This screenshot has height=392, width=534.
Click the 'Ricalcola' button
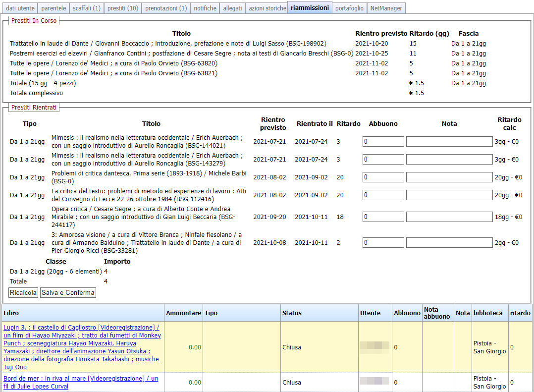pos(23,293)
